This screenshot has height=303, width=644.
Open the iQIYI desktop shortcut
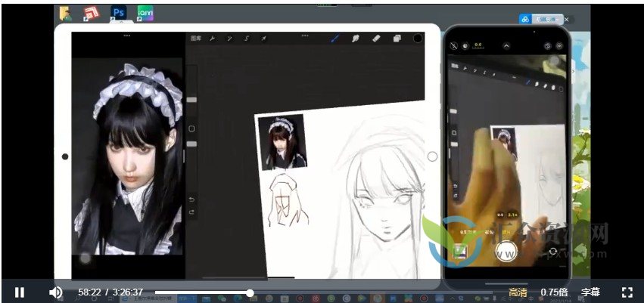tap(145, 13)
